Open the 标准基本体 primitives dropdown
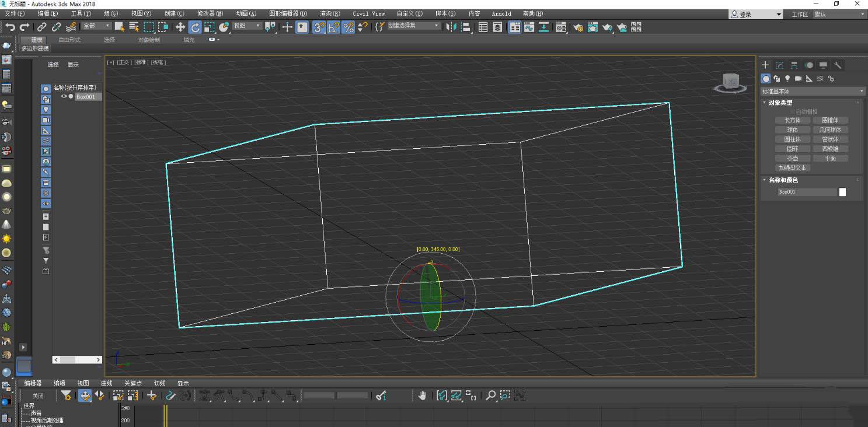868x427 pixels. pyautogui.click(x=812, y=92)
